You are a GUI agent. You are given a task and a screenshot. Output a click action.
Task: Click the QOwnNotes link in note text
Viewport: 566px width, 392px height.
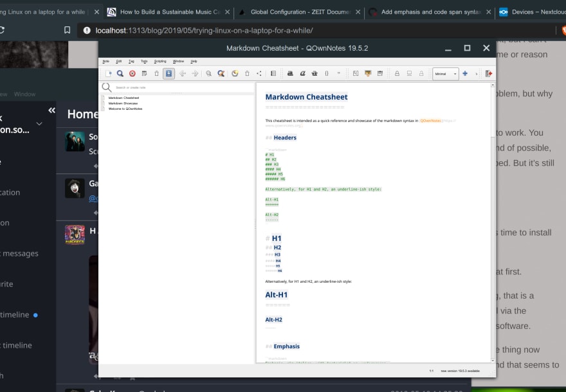pyautogui.click(x=430, y=121)
